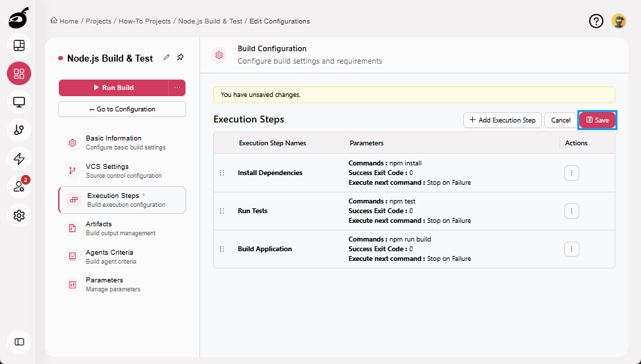The image size is (641, 364).
Task: Open the Artifacts section
Action: (122, 228)
